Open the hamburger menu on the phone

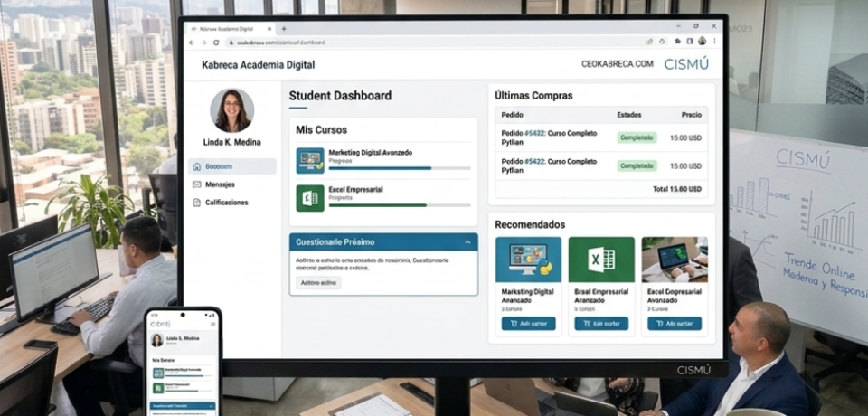(x=213, y=324)
